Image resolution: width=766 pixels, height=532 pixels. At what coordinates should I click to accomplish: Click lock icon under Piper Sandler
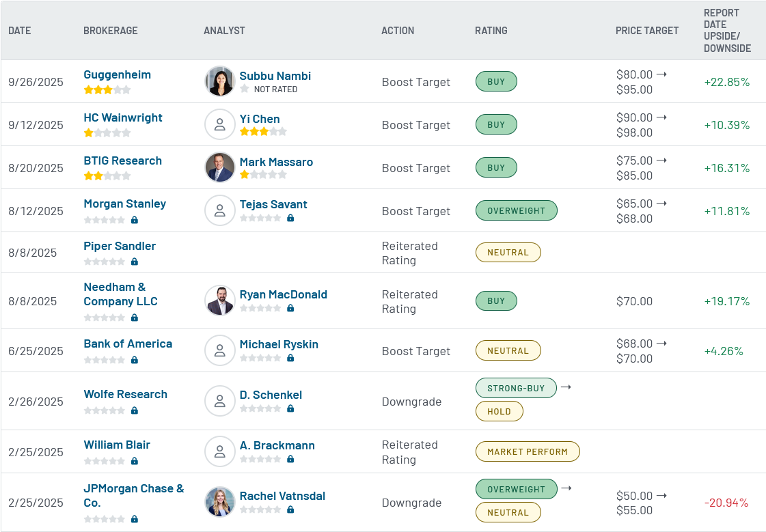tap(135, 262)
